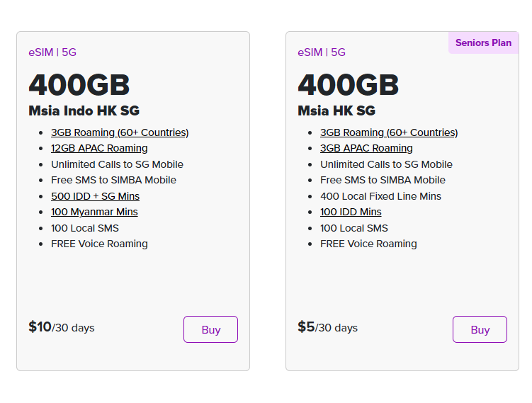
Task: Click the $10/30 days price text
Action: coord(62,327)
